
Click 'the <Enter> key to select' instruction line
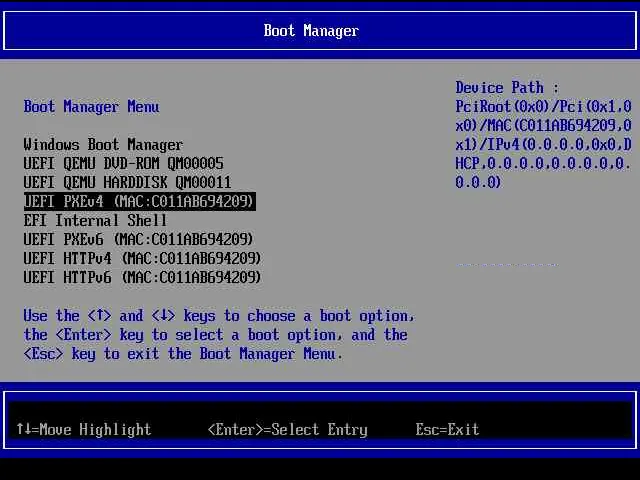216,335
